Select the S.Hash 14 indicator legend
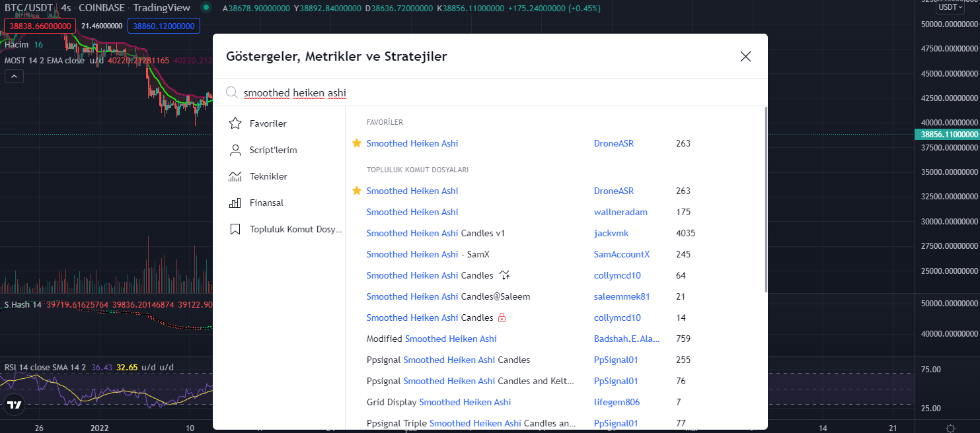 pos(23,304)
